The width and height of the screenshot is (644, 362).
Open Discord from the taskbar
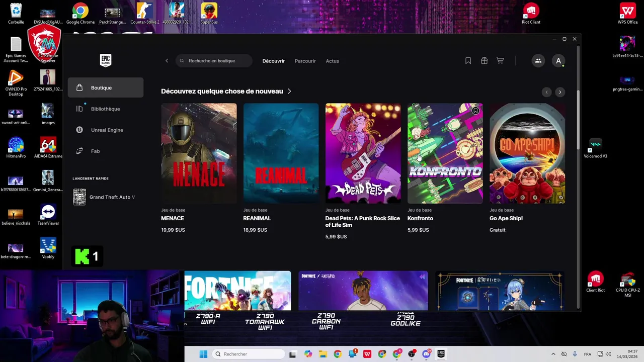[427, 354]
